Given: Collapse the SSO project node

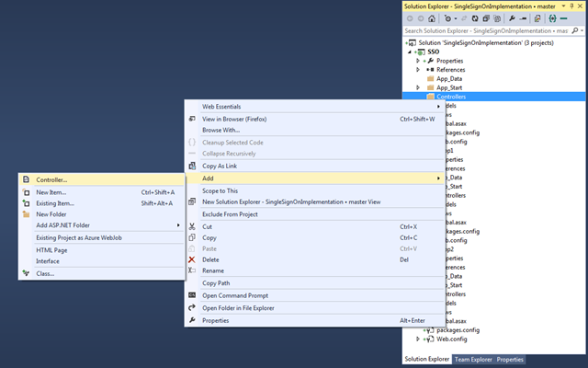Looking at the screenshot, I should pos(410,52).
